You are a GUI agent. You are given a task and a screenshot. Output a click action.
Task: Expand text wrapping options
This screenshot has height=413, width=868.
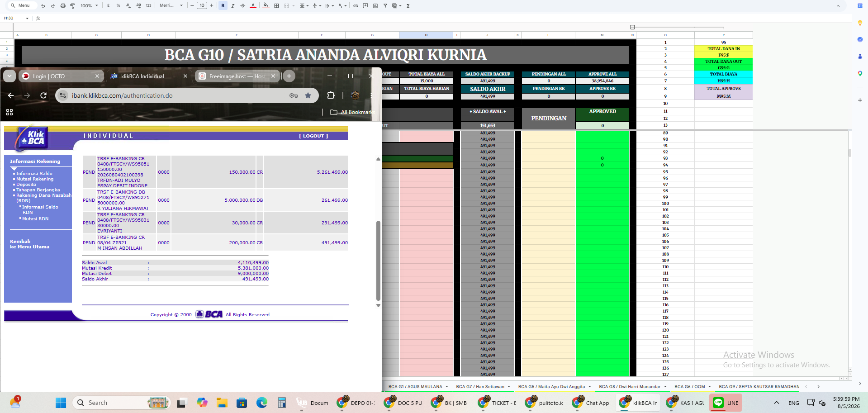[x=329, y=6]
